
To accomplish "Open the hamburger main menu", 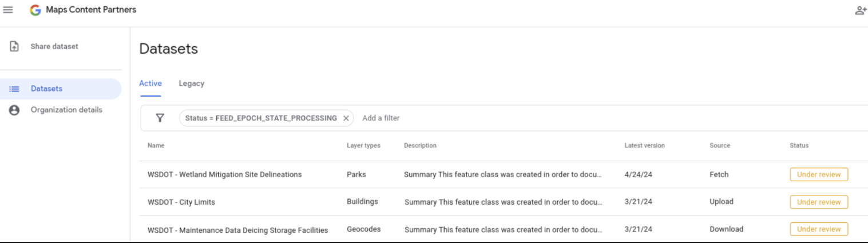I will point(8,10).
